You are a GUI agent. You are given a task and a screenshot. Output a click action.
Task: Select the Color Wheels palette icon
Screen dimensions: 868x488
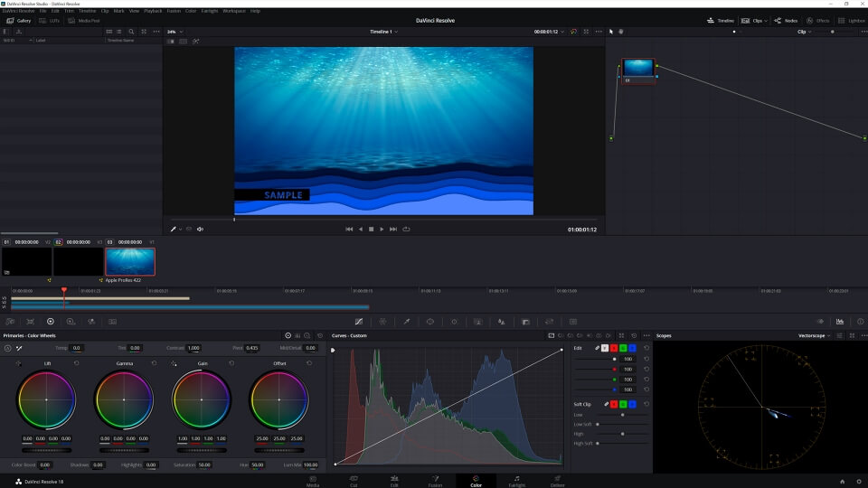pos(51,322)
